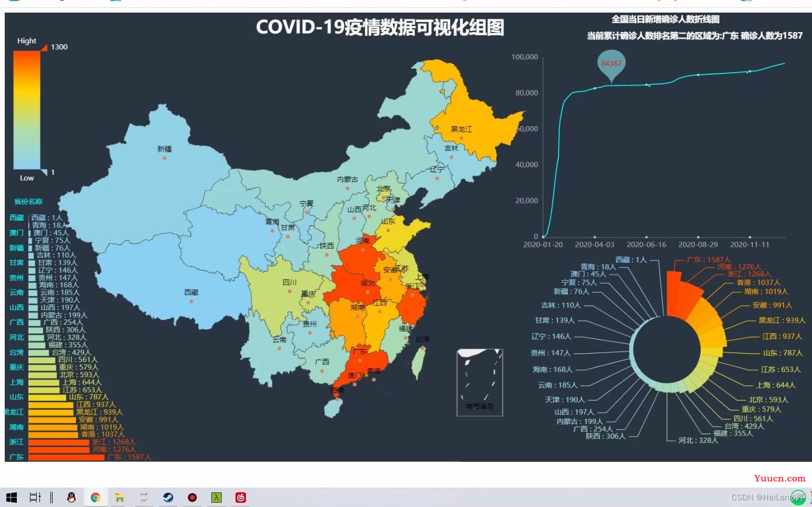Launch Steam from the taskbar

pos(168,498)
